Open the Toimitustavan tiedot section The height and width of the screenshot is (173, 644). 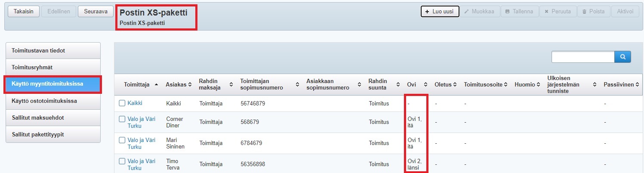[x=52, y=50]
